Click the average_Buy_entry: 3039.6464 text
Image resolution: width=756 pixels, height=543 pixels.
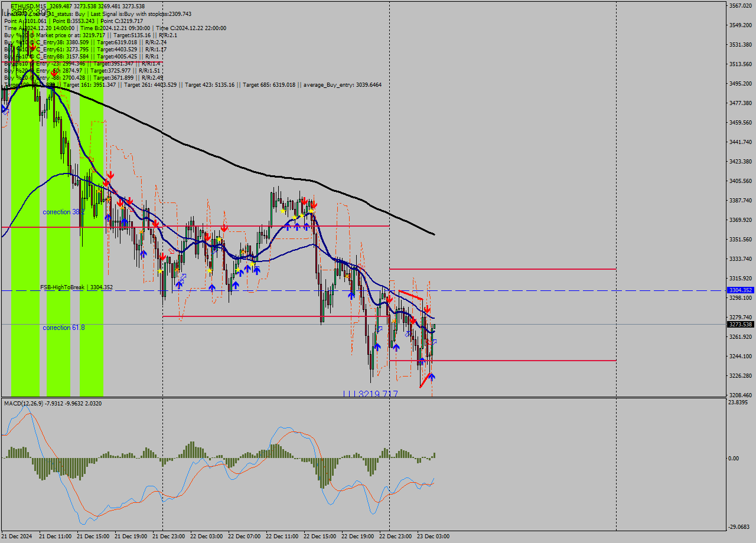(343, 84)
